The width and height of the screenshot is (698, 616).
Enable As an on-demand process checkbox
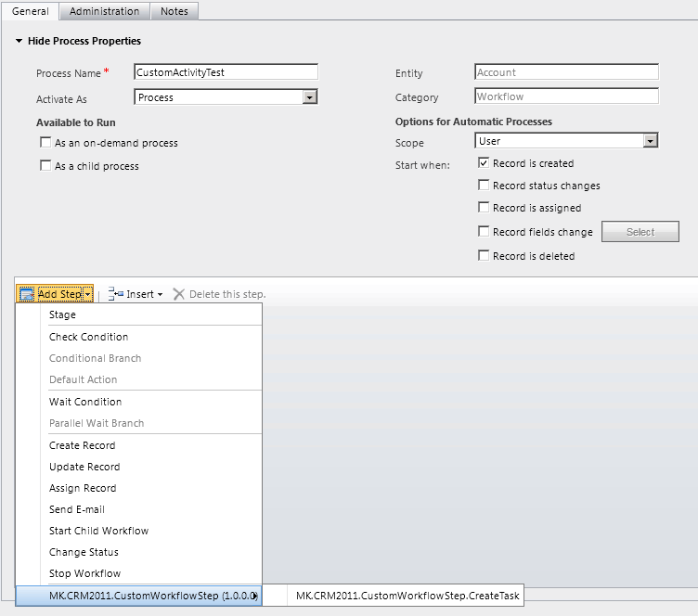45,142
